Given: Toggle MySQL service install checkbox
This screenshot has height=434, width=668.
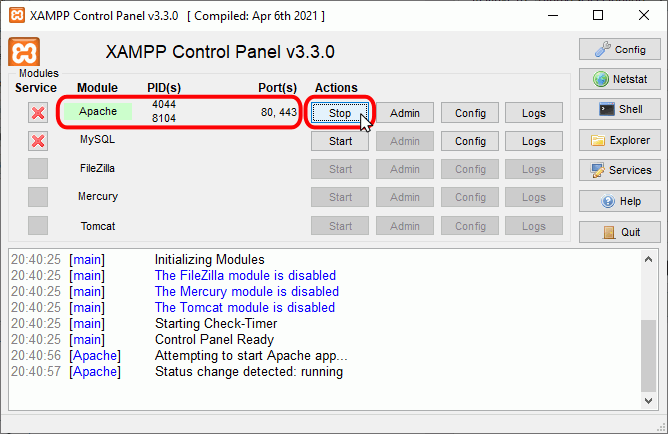Looking at the screenshot, I should click(x=38, y=141).
